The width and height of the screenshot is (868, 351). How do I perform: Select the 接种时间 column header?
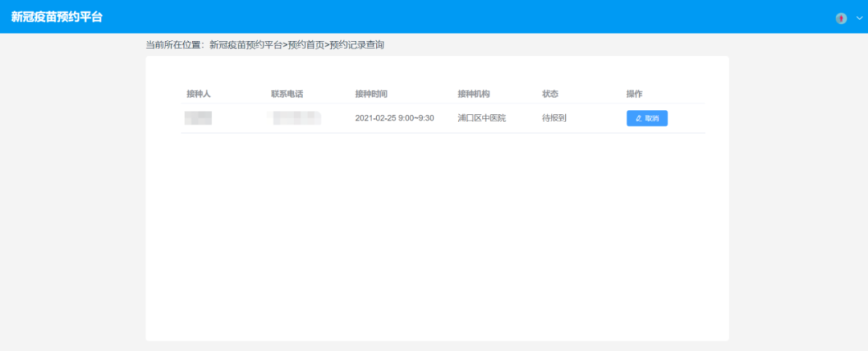[x=371, y=94]
